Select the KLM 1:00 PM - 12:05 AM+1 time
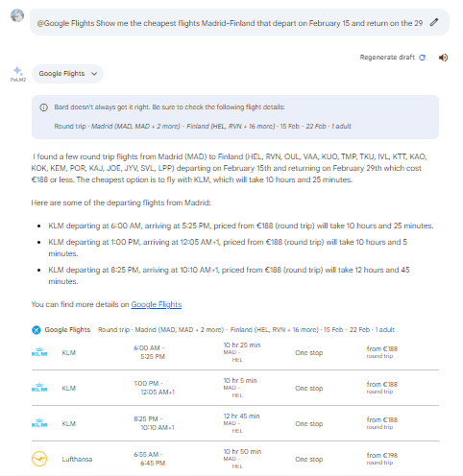Viewport: 463px width, 476px height. point(154,388)
